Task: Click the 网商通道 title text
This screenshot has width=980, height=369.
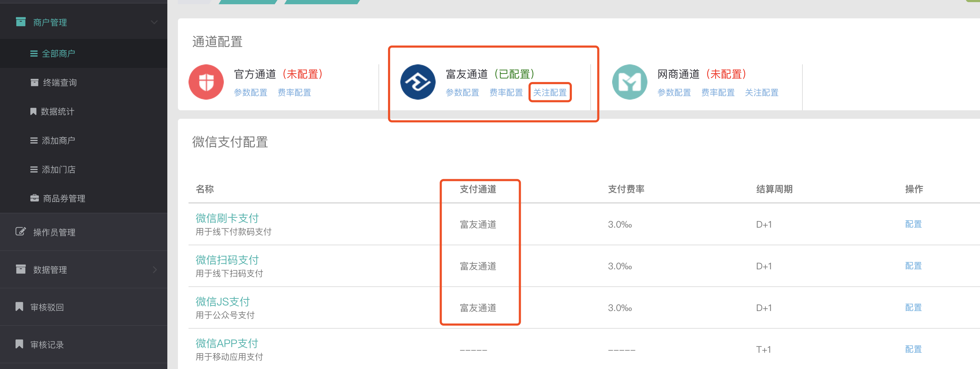Action: click(678, 74)
